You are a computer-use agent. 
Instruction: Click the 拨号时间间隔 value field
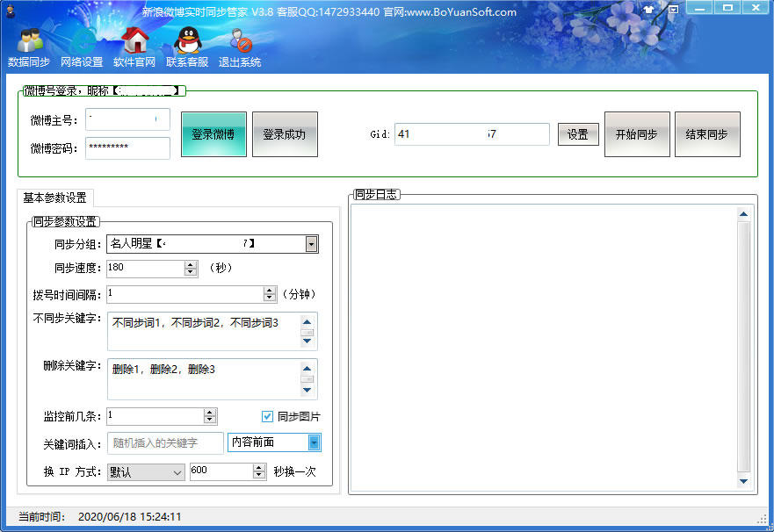[x=185, y=294]
